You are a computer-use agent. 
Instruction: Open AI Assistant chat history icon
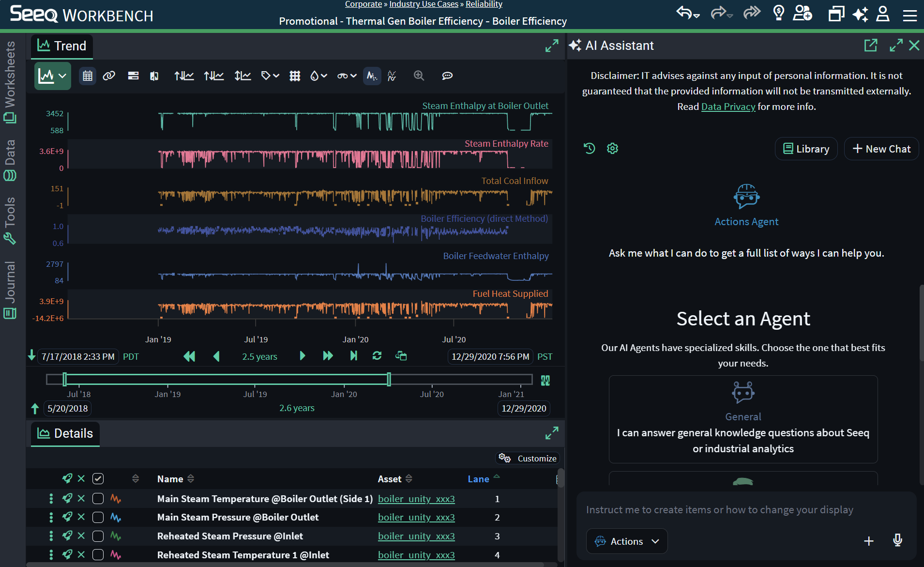point(589,149)
